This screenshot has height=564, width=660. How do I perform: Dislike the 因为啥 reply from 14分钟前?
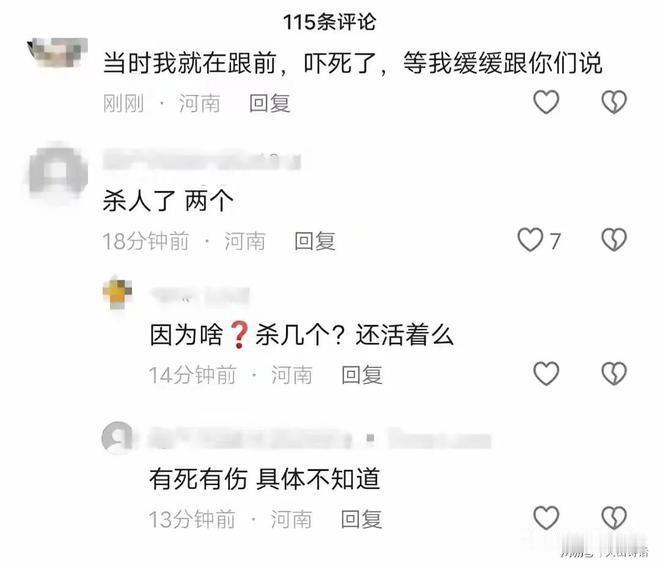point(614,373)
